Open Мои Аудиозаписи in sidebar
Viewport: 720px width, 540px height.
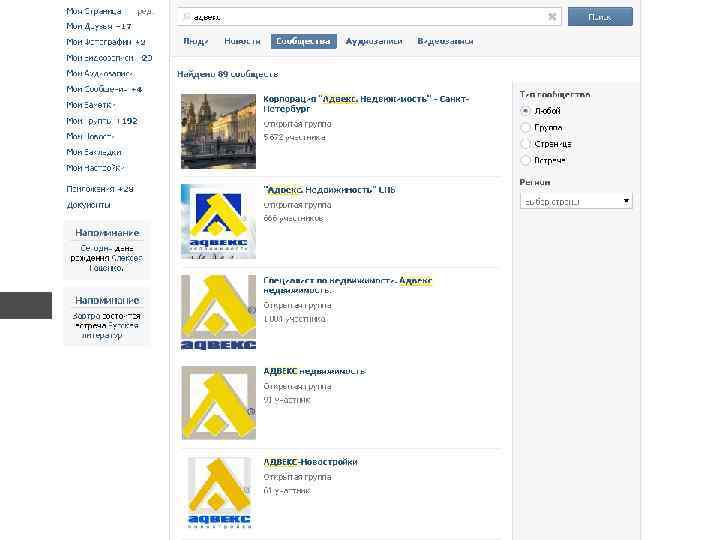tap(100, 73)
